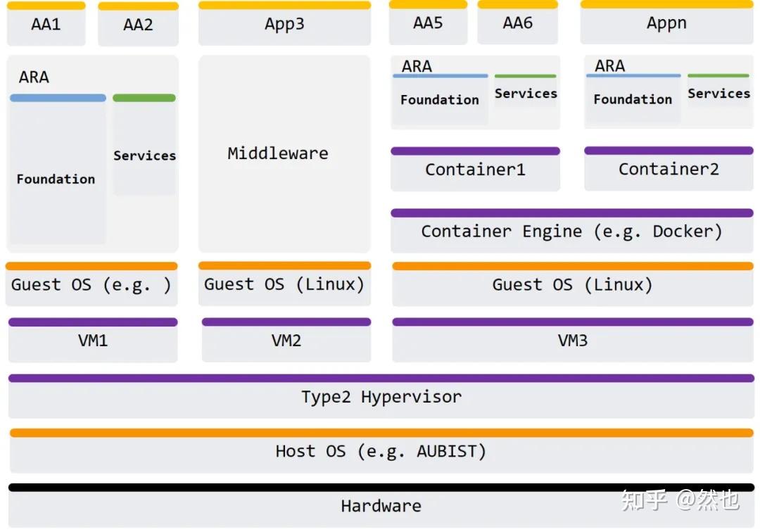
Task: Click the AA1 application box
Action: pyautogui.click(x=46, y=25)
